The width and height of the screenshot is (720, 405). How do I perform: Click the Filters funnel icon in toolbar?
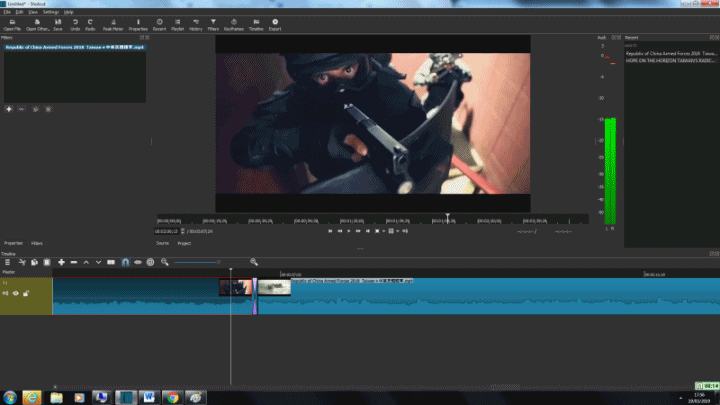(x=213, y=22)
